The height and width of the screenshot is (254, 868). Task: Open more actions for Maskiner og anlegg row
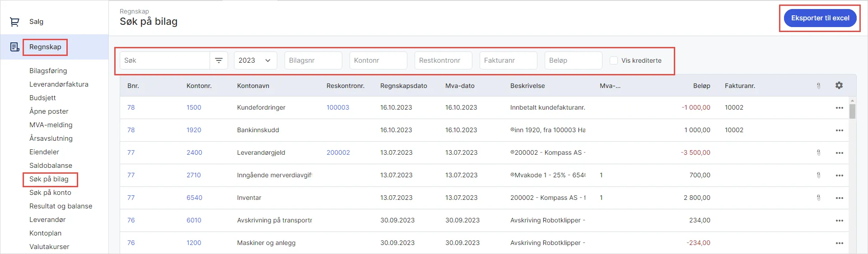point(840,243)
